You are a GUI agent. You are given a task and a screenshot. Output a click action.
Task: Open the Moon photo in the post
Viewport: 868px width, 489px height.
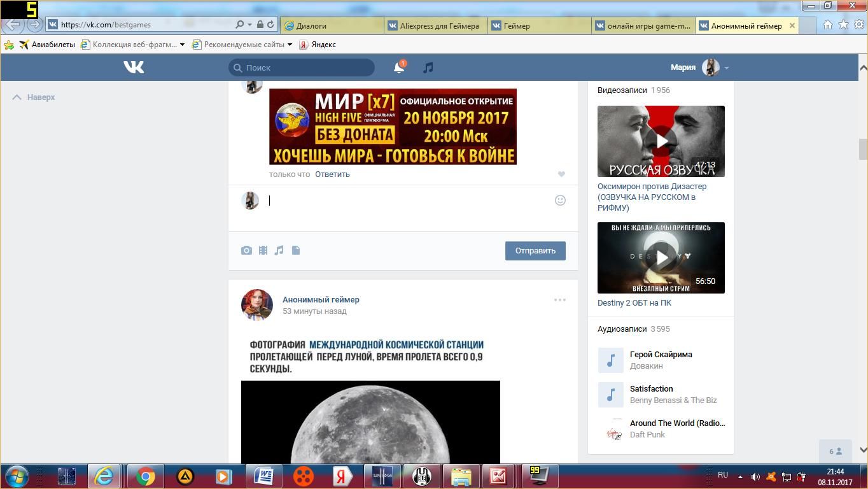370,422
